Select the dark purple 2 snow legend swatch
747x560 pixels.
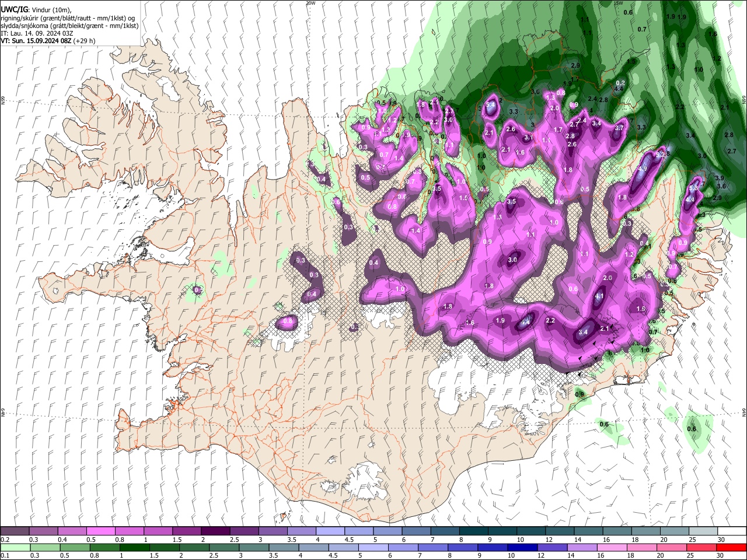215,531
